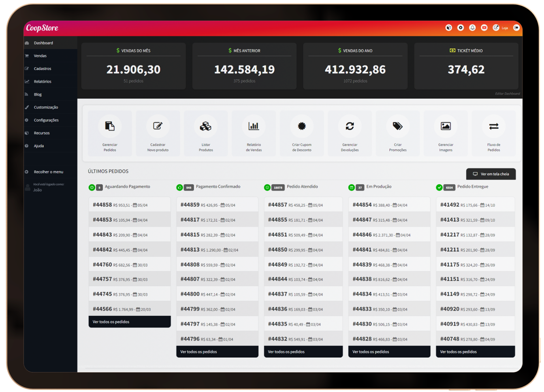Screen dimensions: 544x392
Task: Click logged-in user name João
Action: 37,190
